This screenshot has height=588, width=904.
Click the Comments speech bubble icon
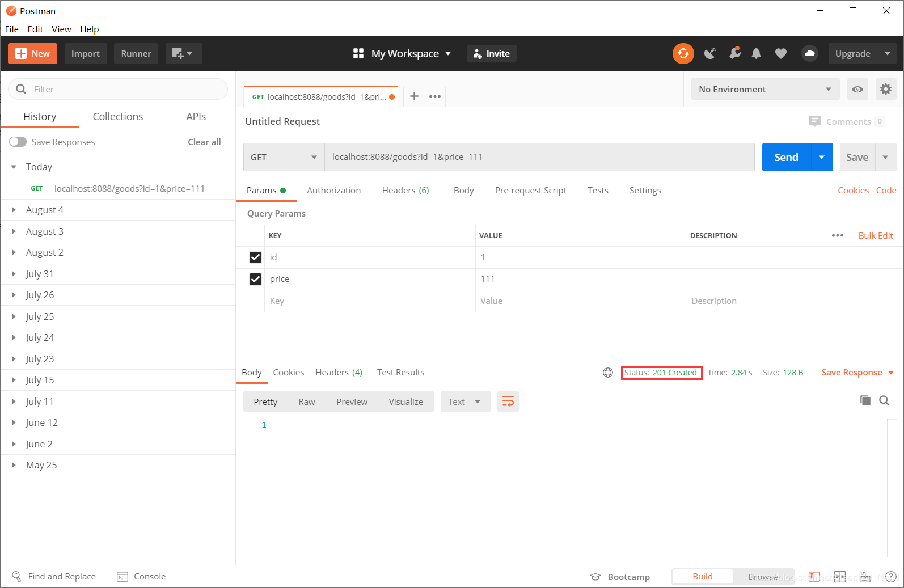tap(815, 121)
